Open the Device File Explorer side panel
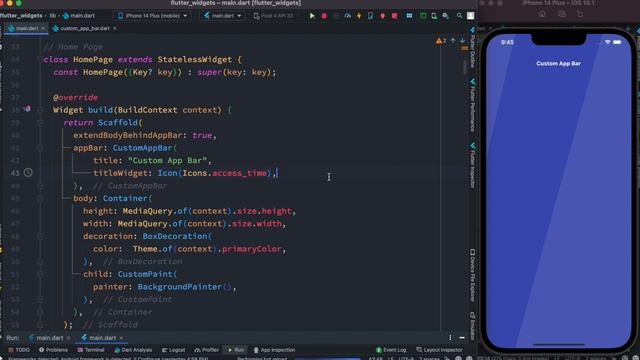Screen dimensions: 640x360 (x=473, y=276)
